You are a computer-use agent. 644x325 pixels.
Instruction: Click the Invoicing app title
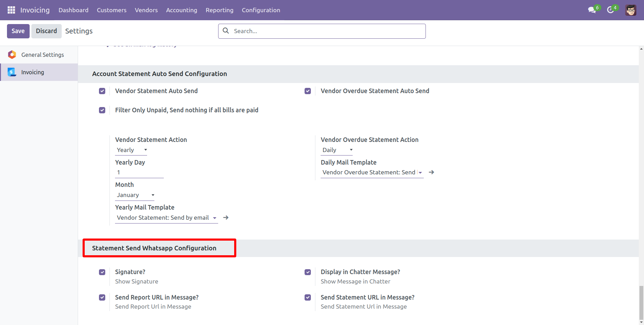click(35, 10)
